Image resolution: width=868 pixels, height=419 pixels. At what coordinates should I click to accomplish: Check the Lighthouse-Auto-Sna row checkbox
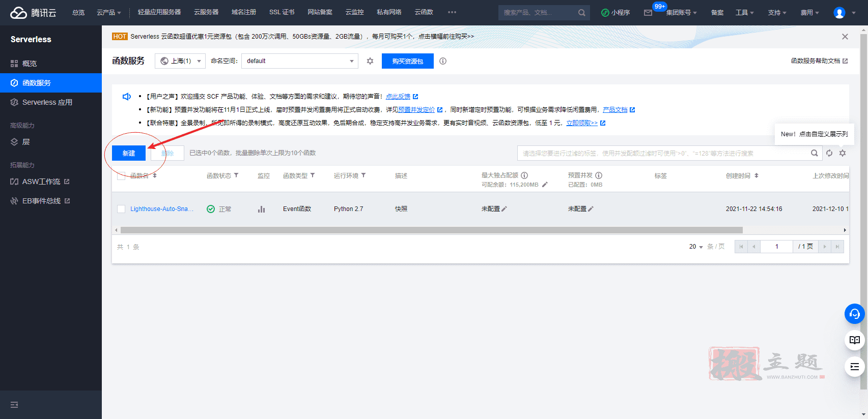pos(121,209)
